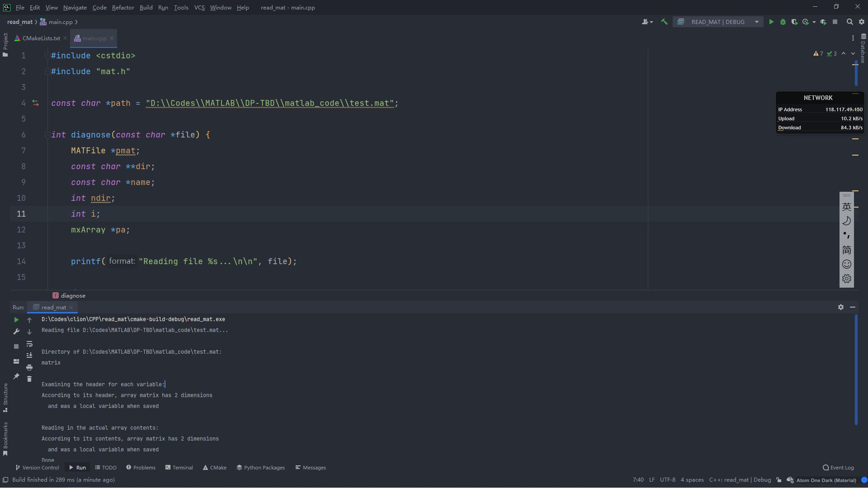Open the Bookmarks tool window sidebar tab
This screenshot has height=488, width=868.
point(5,439)
